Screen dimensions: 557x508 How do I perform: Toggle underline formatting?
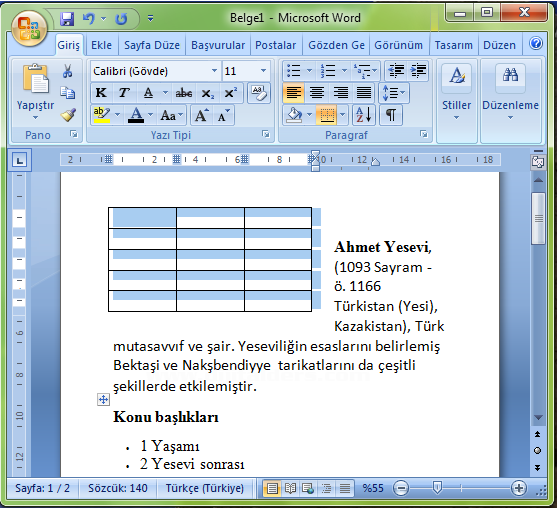click(148, 93)
